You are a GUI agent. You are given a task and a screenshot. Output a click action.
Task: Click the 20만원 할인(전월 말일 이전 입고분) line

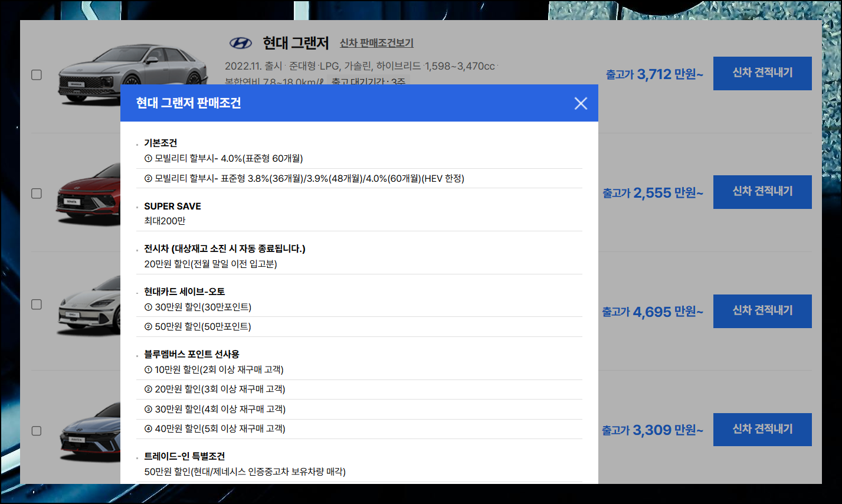211,264
